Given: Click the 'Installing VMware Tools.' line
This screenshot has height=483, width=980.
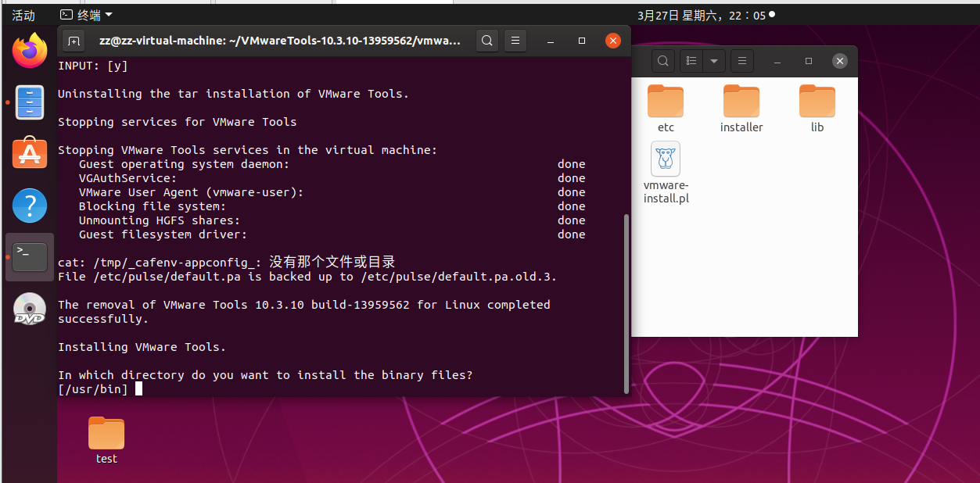Looking at the screenshot, I should 142,347.
